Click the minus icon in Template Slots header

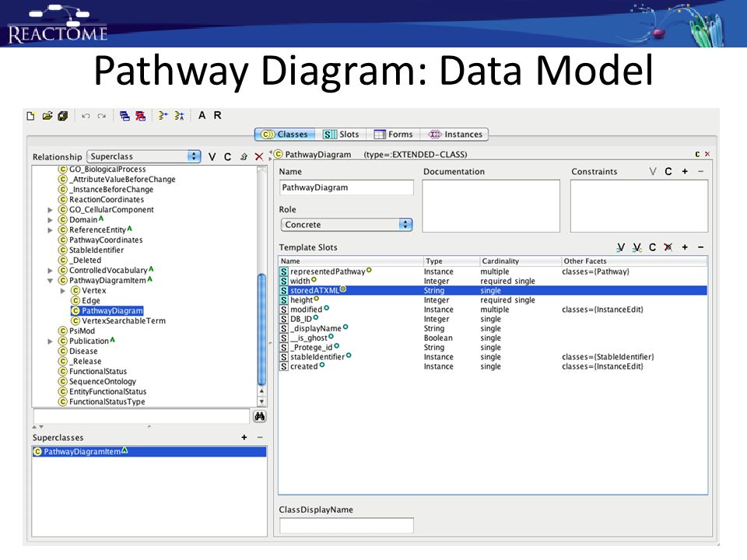701,247
